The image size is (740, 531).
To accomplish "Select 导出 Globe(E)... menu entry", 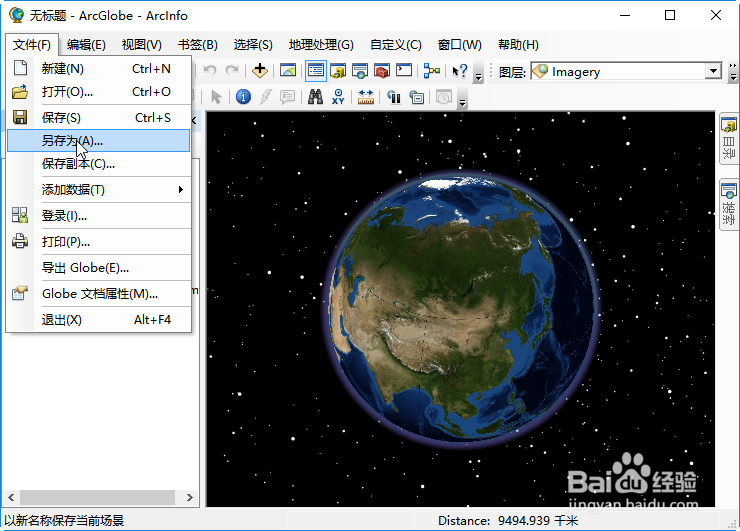I will 99,268.
